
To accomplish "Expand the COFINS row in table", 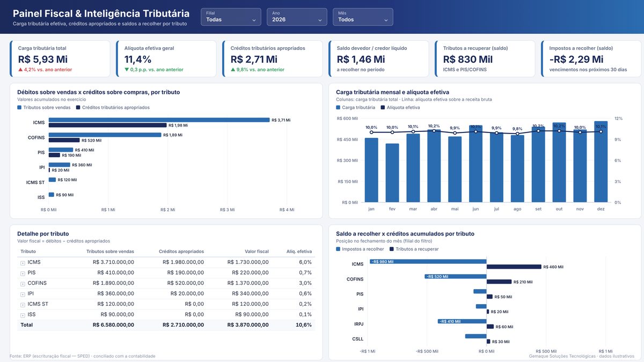I will (x=23, y=284).
